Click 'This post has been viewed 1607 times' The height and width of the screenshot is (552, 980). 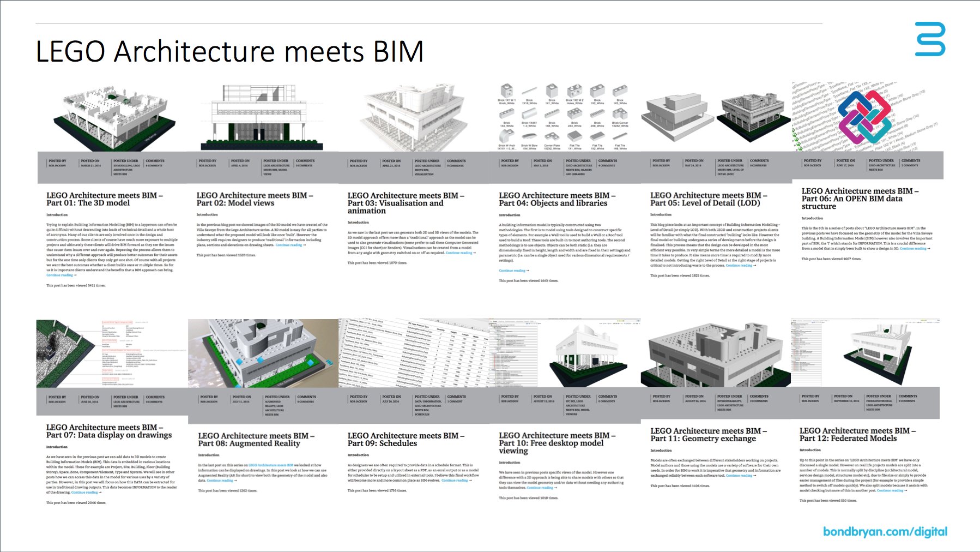[831, 259]
